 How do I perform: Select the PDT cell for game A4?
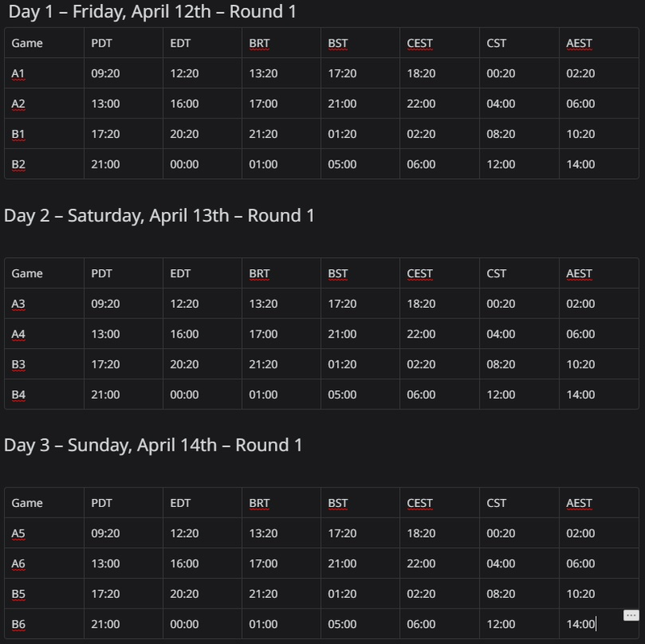click(x=123, y=334)
